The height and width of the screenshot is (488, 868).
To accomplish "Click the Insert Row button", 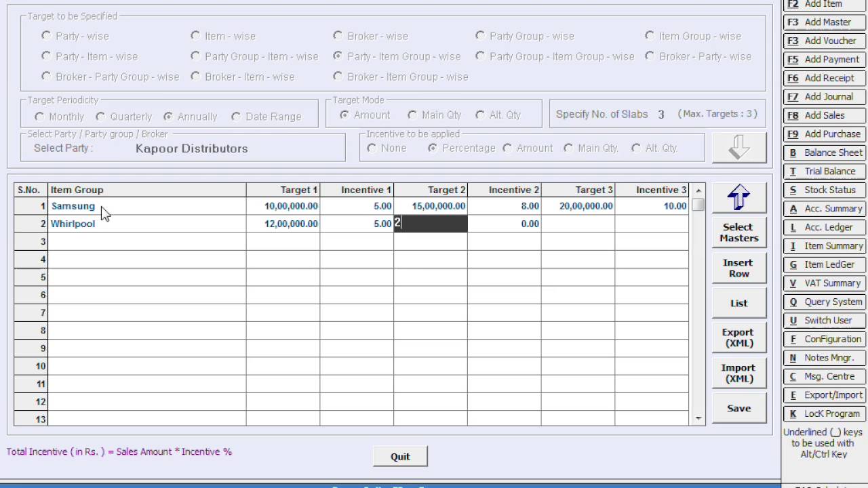I will [x=738, y=268].
